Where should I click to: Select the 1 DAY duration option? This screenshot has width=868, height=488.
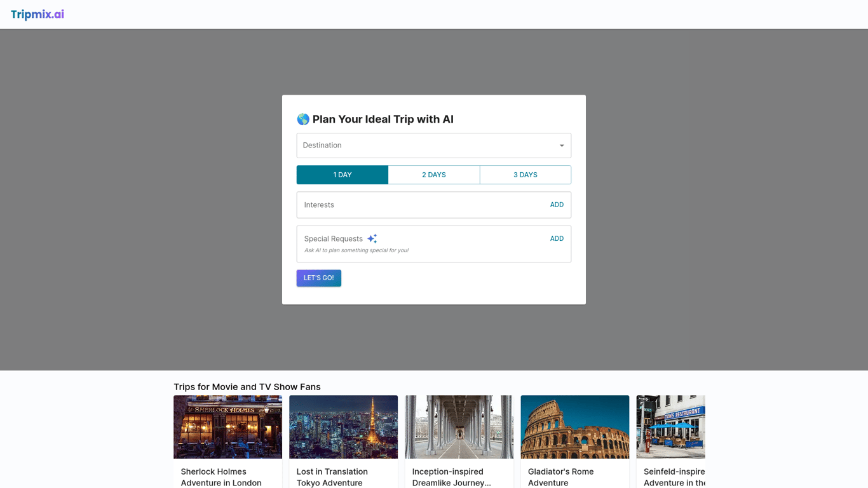coord(342,175)
